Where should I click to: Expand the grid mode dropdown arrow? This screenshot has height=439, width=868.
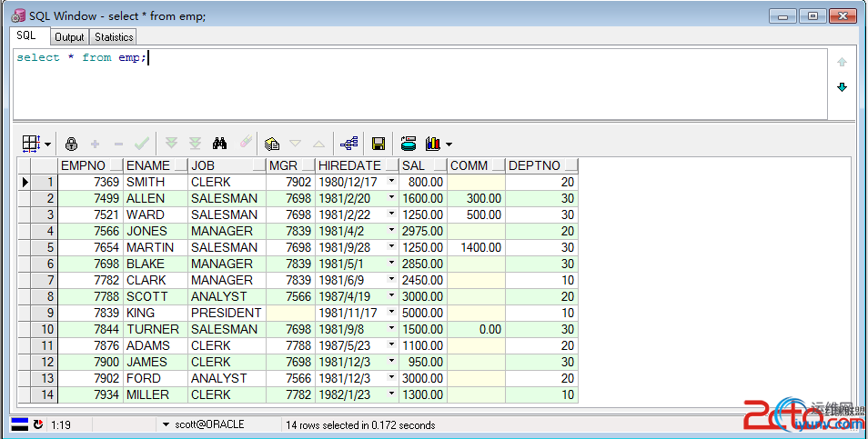47,145
